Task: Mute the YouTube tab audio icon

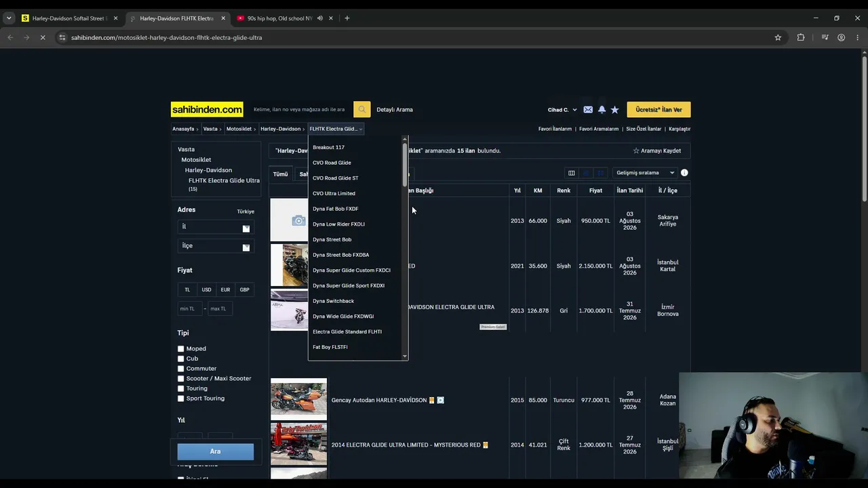Action: 320,18
